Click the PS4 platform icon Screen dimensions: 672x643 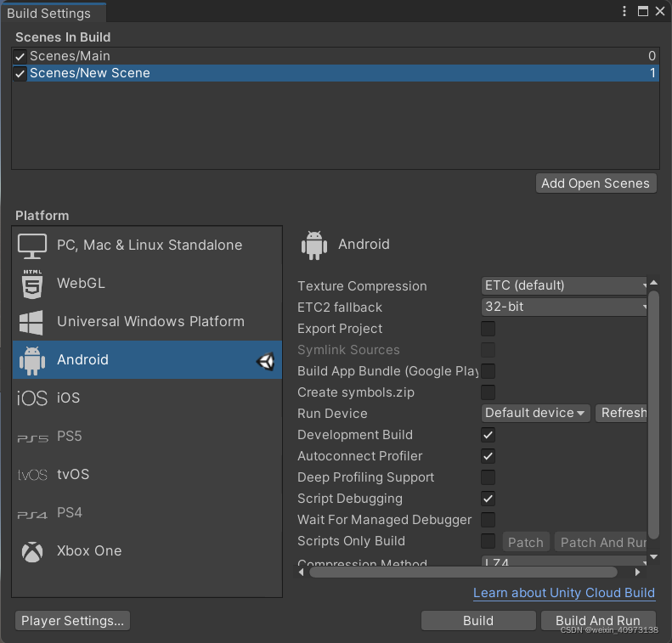(x=32, y=515)
